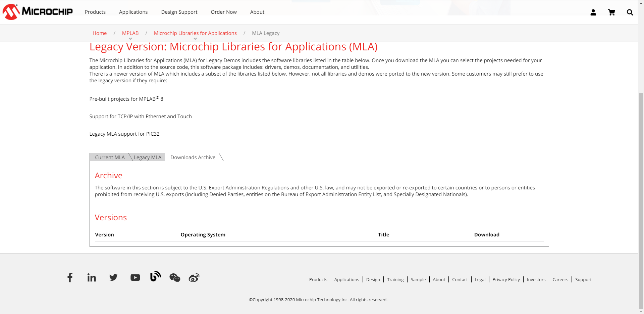Open the Twitter social icon

coord(113,277)
